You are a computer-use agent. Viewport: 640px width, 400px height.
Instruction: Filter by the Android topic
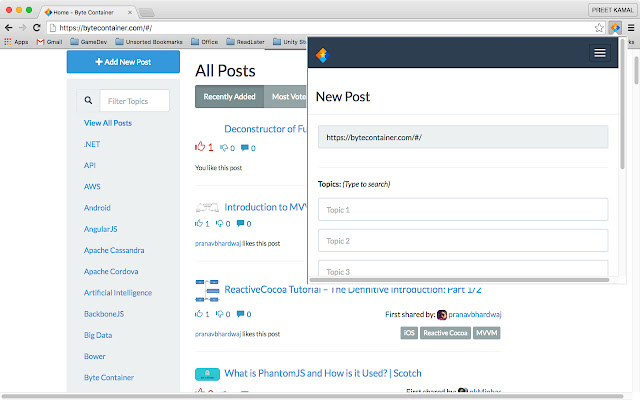97,208
